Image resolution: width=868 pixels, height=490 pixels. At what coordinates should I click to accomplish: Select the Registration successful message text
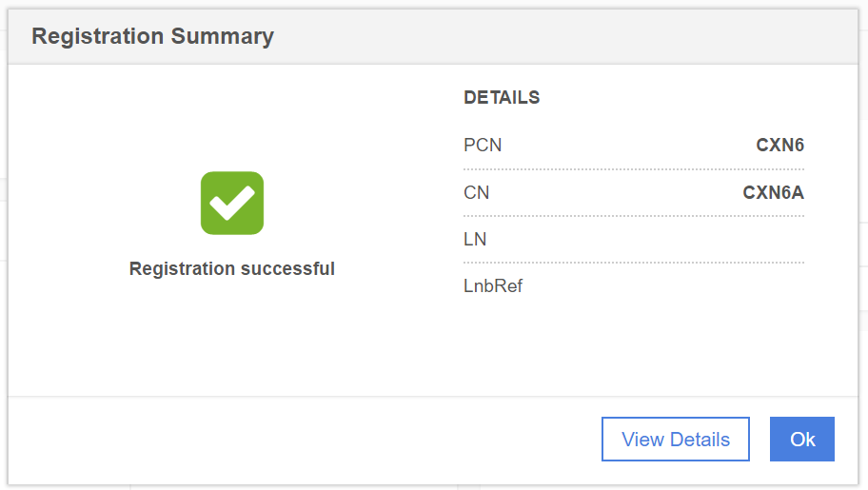[x=232, y=269]
